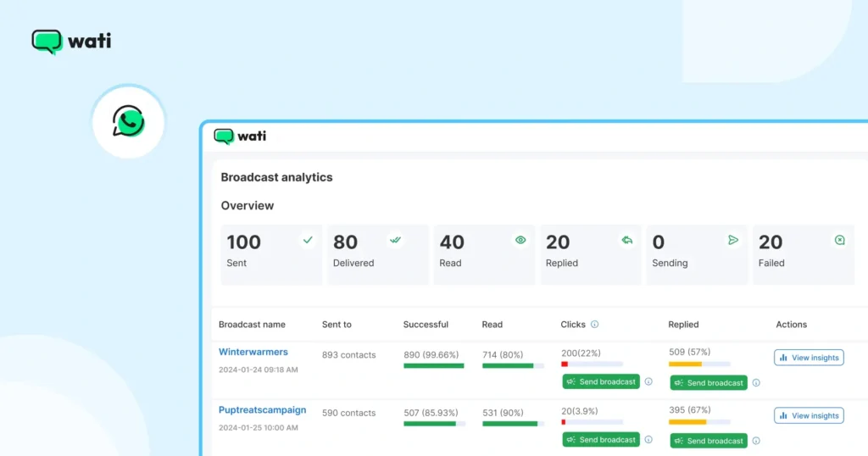
Task: Click the Puptreatscampaign Successful progress bar
Action: click(434, 424)
